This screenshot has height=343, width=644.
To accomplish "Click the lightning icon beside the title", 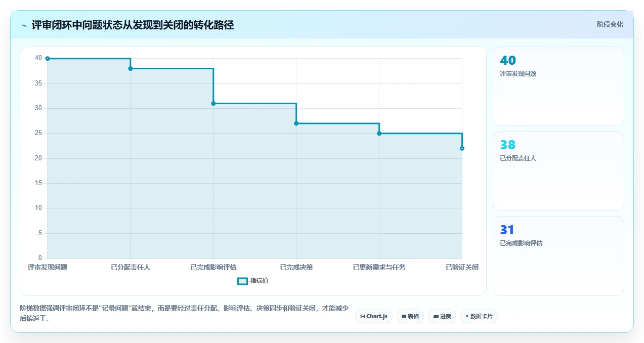I will coord(24,25).
